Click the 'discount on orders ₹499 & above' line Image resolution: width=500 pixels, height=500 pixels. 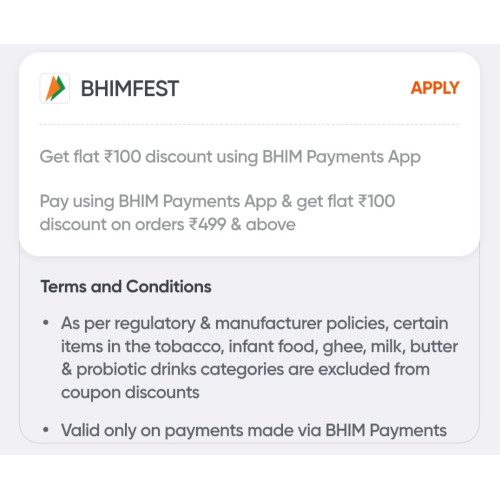point(168,224)
